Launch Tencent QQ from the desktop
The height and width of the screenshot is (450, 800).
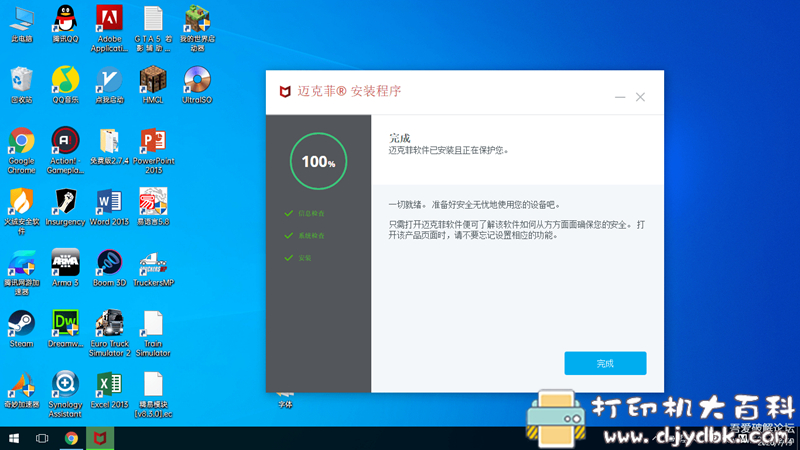65,24
